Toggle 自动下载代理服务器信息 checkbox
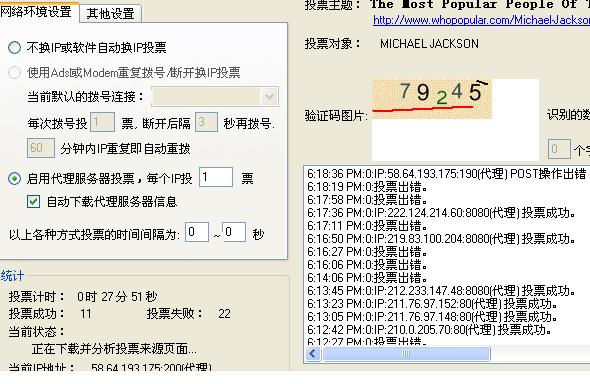This screenshot has width=590, height=384. coord(33,202)
